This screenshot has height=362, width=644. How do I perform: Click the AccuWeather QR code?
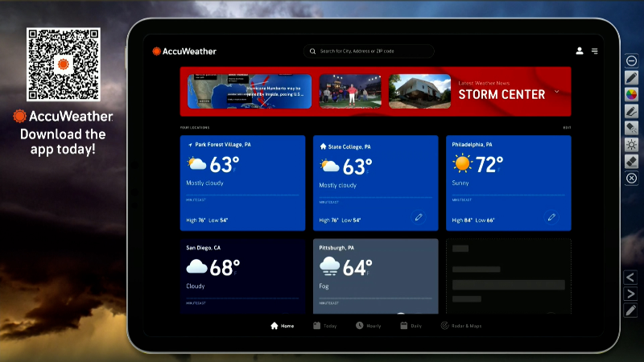click(x=64, y=64)
